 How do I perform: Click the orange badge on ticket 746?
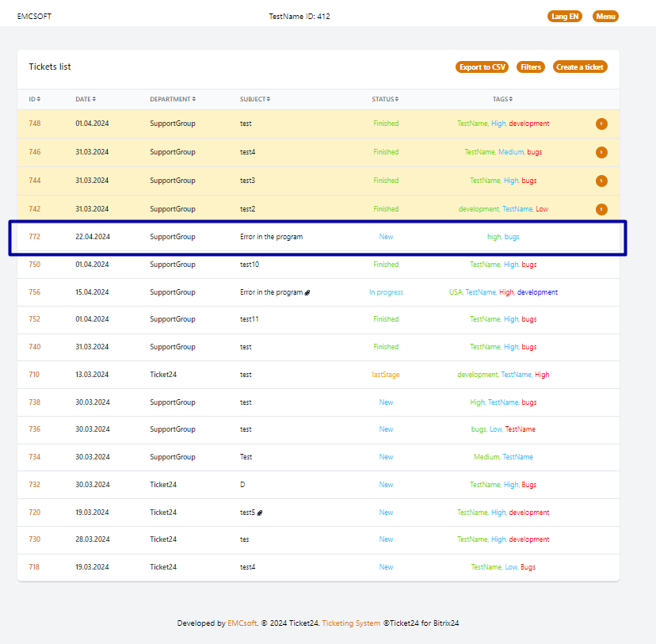(x=601, y=152)
